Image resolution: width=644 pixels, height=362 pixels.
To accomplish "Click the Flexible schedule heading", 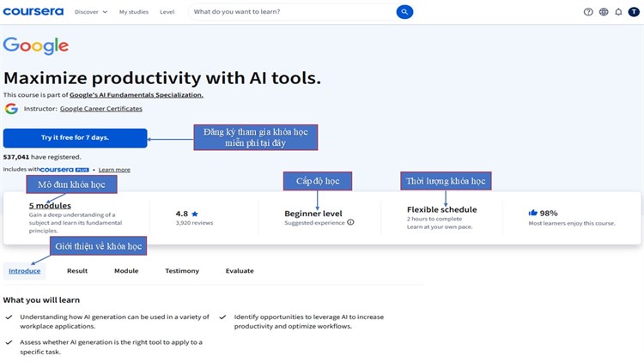I will click(442, 209).
